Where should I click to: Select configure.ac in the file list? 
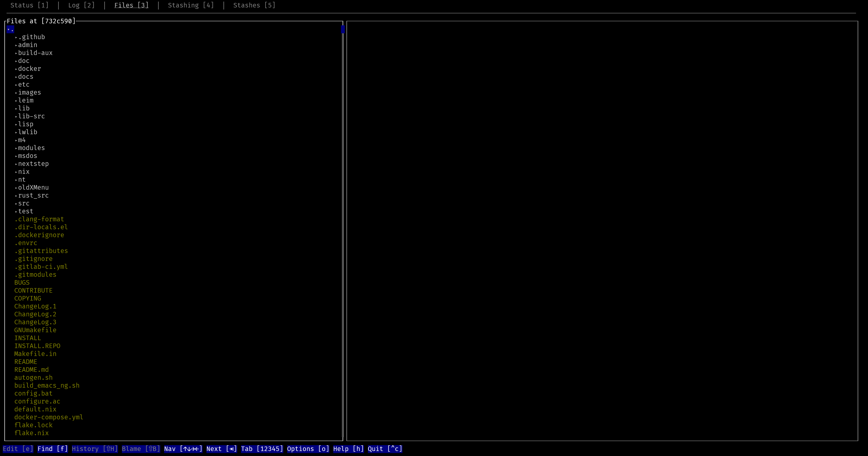click(x=37, y=401)
